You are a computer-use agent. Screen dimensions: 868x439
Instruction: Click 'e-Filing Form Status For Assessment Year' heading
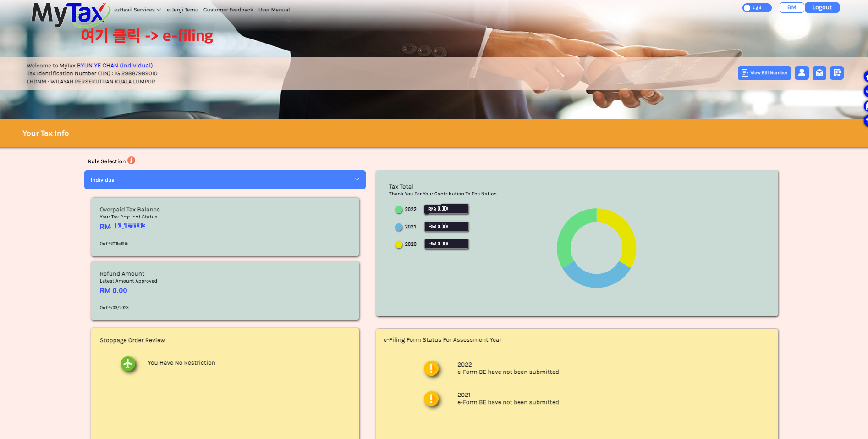(x=443, y=340)
